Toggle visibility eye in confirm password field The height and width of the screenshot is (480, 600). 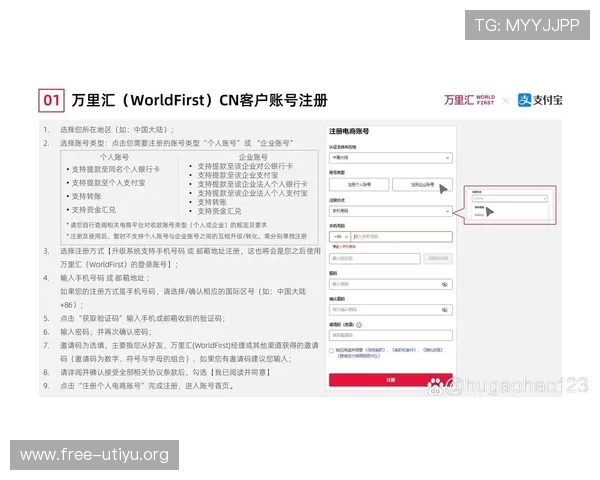point(445,310)
